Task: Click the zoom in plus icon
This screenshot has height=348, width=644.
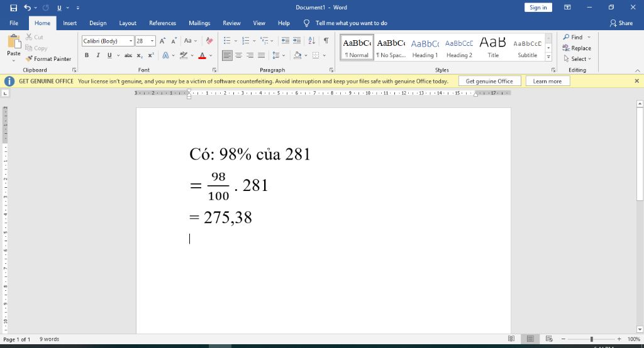Action: 619,339
